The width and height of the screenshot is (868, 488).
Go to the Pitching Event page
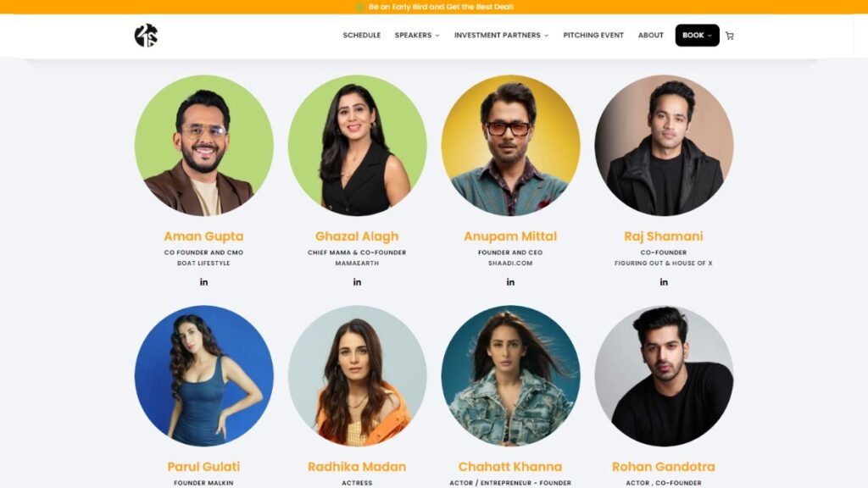pyautogui.click(x=593, y=35)
